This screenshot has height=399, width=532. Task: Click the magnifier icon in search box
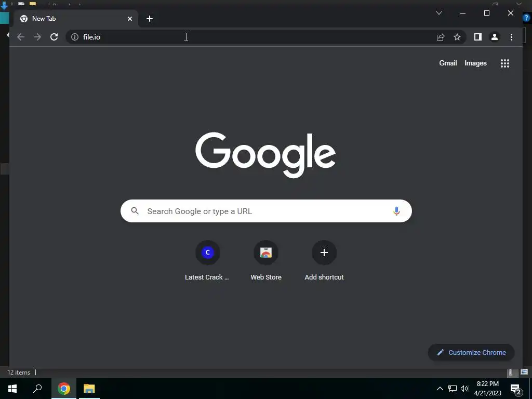pyautogui.click(x=135, y=211)
